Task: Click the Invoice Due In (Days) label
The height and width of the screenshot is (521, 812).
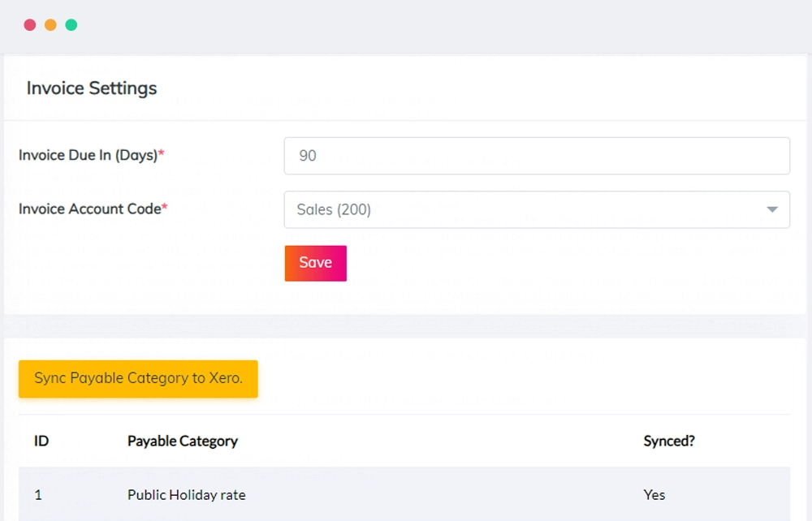Action: (92, 155)
